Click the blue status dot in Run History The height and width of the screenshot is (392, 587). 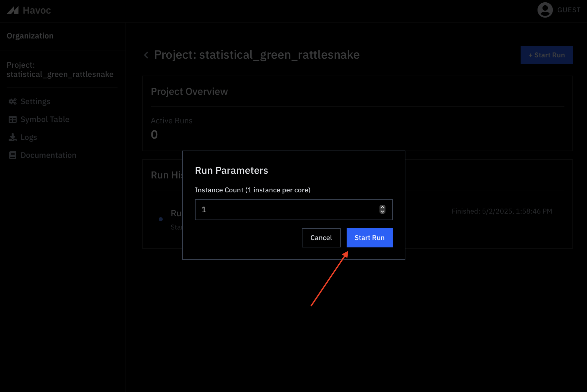coord(161,219)
